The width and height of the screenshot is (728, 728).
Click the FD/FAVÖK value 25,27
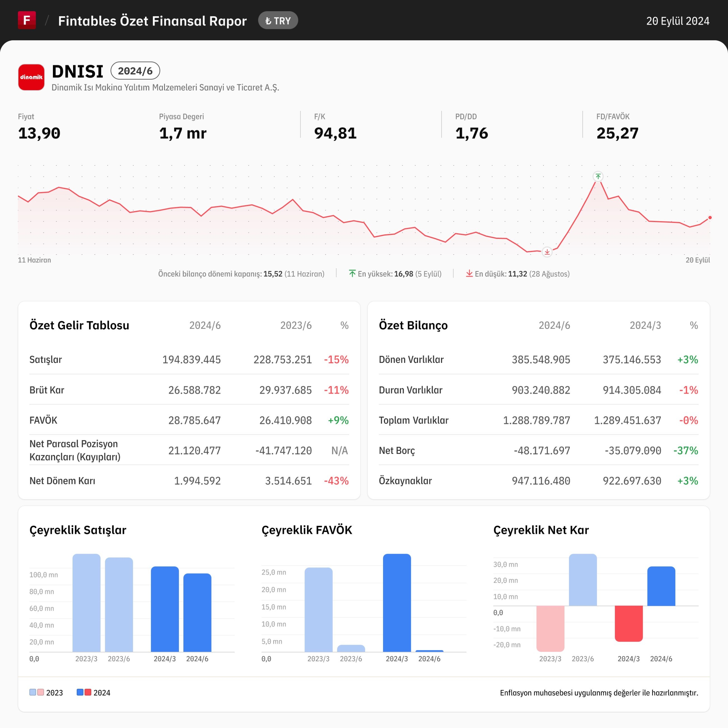click(617, 133)
